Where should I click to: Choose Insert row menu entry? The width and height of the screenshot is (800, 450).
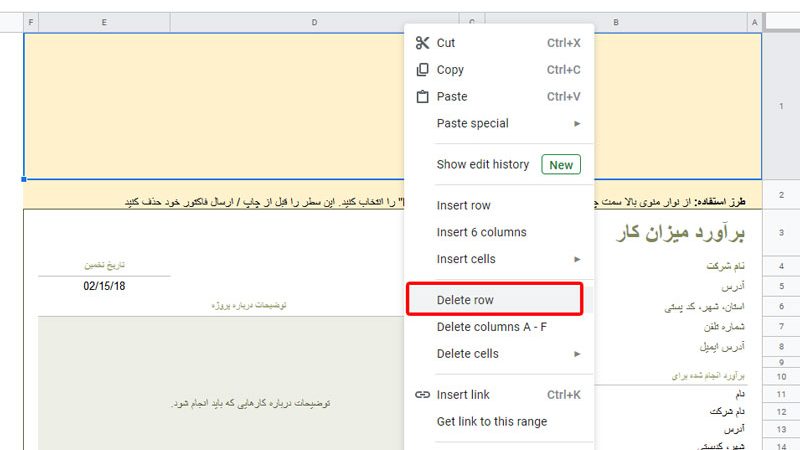(463, 205)
